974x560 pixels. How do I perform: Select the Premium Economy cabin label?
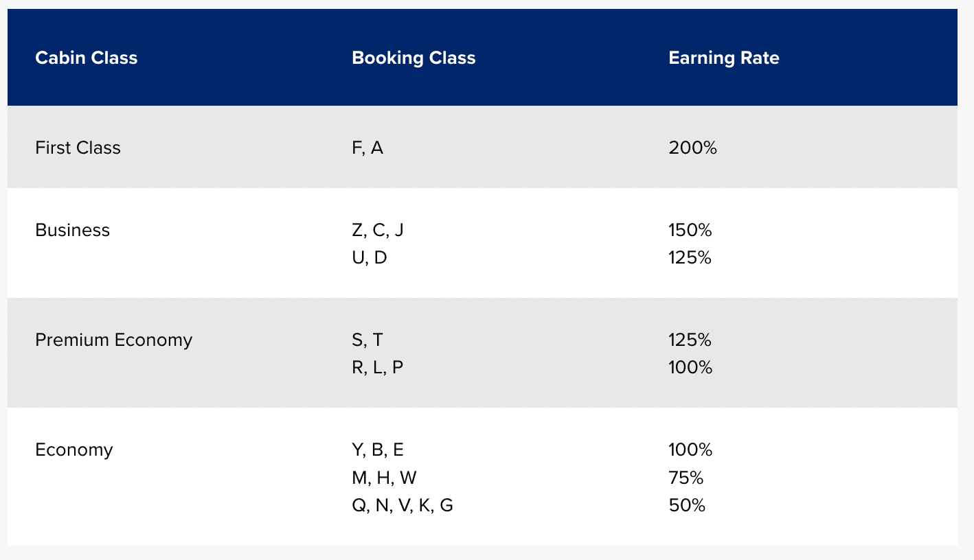point(113,340)
